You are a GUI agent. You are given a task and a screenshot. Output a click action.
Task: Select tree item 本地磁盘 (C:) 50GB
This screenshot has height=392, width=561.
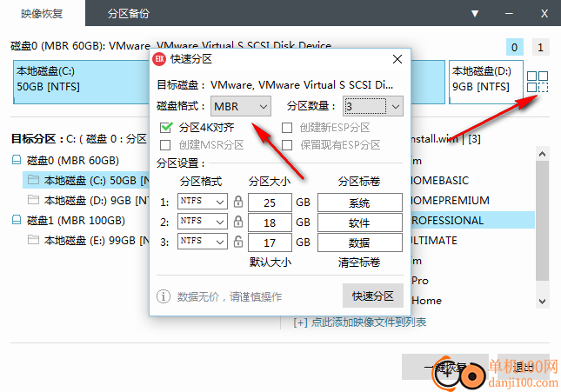[x=86, y=180]
